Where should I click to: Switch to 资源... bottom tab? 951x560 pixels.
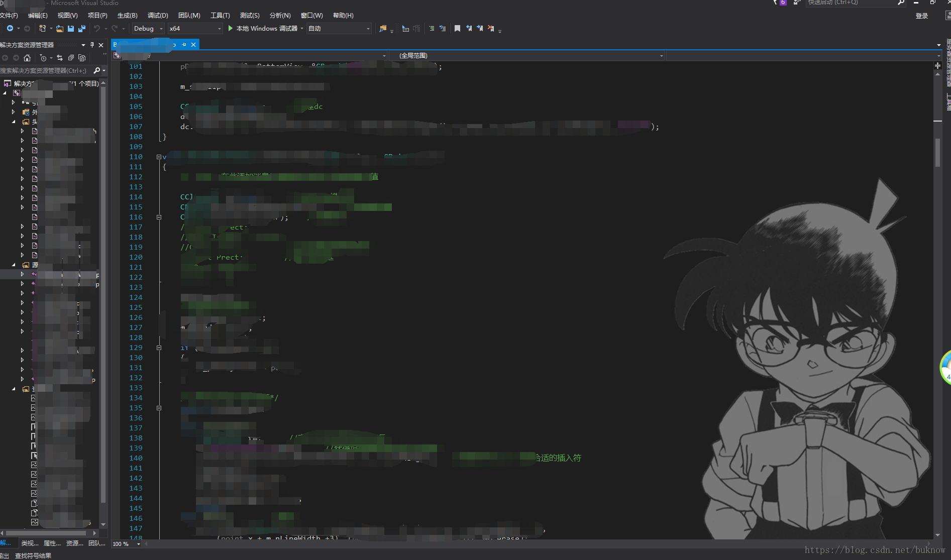tap(74, 543)
